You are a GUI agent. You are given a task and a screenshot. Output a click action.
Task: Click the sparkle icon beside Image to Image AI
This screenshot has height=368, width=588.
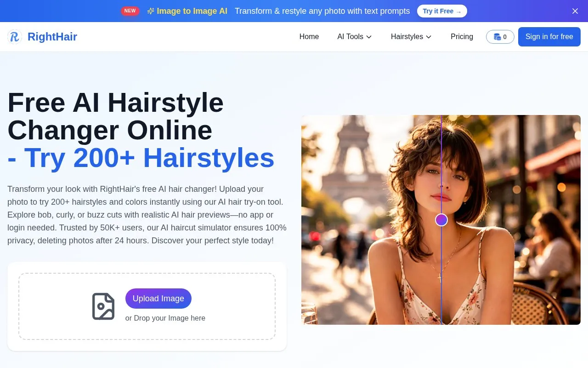point(151,11)
